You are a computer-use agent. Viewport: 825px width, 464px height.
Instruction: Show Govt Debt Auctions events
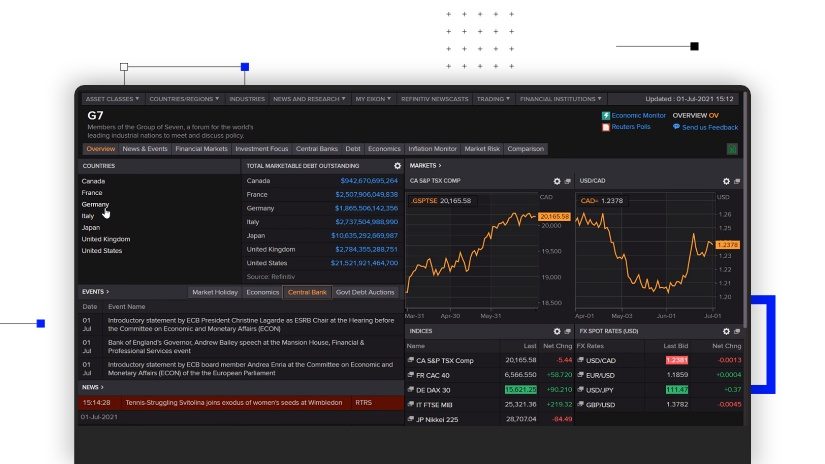click(365, 292)
